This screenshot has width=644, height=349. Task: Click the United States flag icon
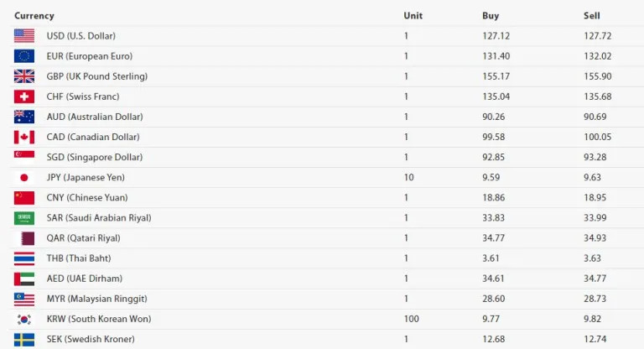tap(24, 36)
